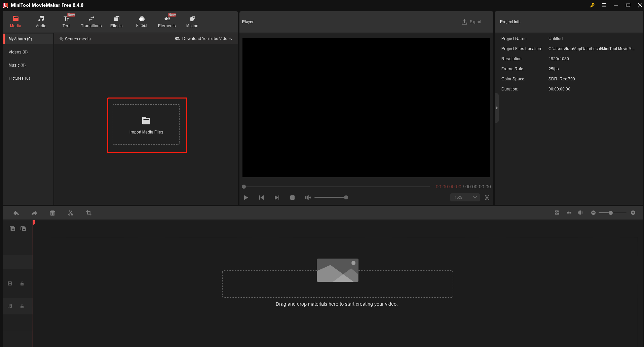This screenshot has width=644, height=347.
Task: Select the Split scissors tool in timeline toolbar
Action: point(71,213)
